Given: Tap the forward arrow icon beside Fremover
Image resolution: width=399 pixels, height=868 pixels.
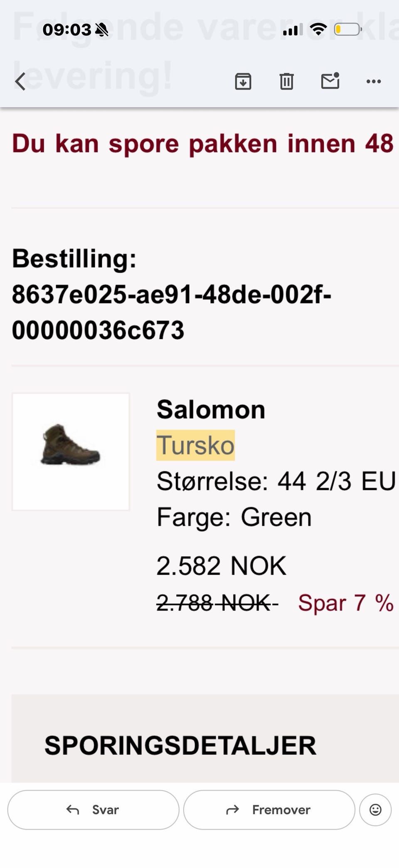Looking at the screenshot, I should click(233, 810).
